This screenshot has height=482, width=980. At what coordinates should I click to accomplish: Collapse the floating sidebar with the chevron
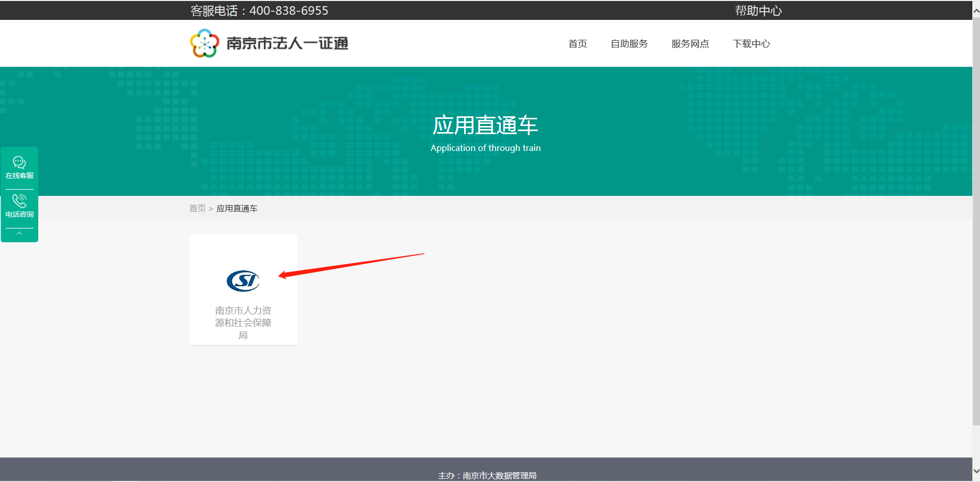point(19,233)
